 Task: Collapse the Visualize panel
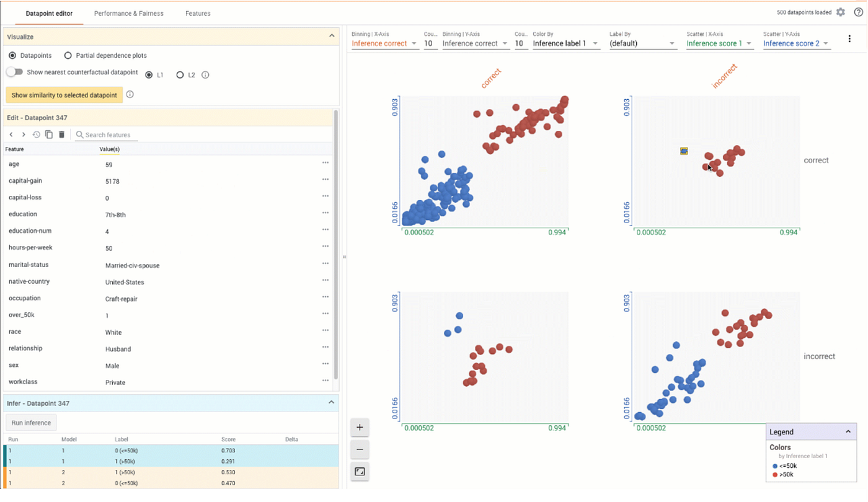[332, 37]
